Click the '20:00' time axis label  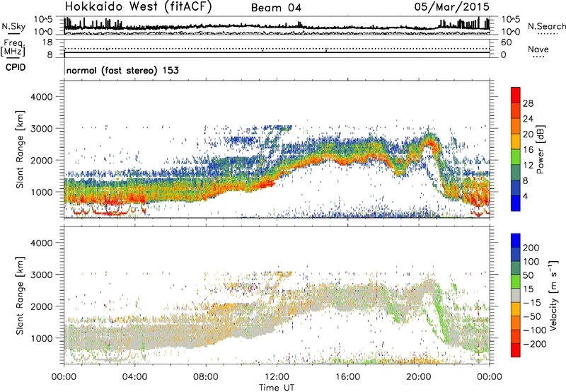coord(418,377)
